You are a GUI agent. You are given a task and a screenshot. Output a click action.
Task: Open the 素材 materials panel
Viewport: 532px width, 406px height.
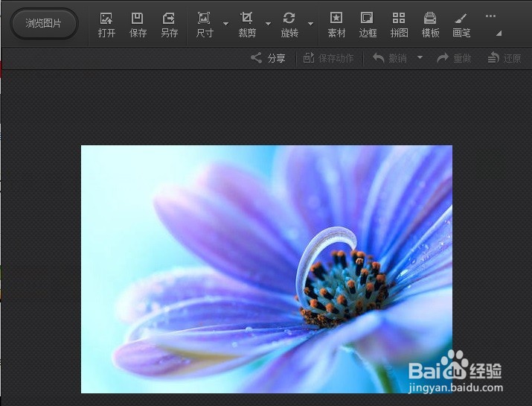(336, 25)
